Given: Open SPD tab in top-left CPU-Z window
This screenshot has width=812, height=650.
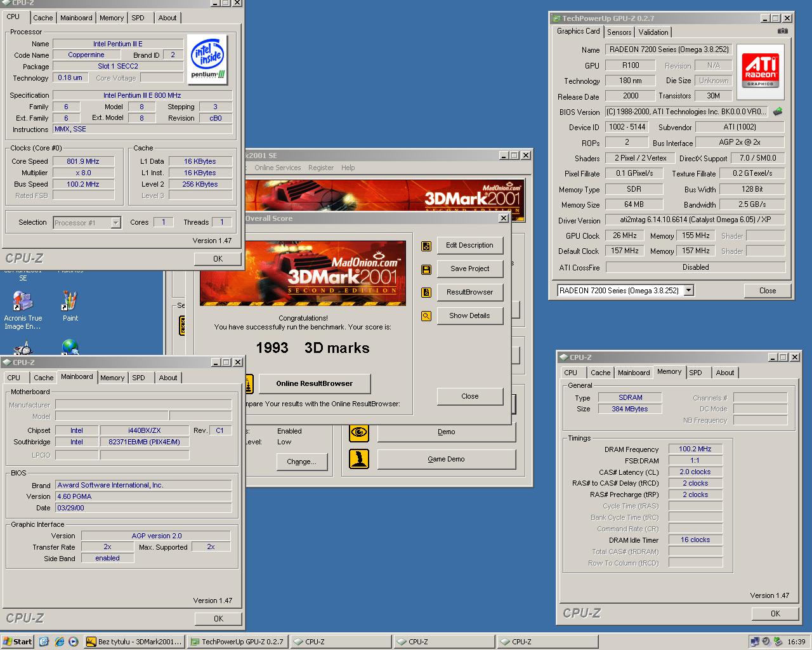Looking at the screenshot, I should coord(138,18).
